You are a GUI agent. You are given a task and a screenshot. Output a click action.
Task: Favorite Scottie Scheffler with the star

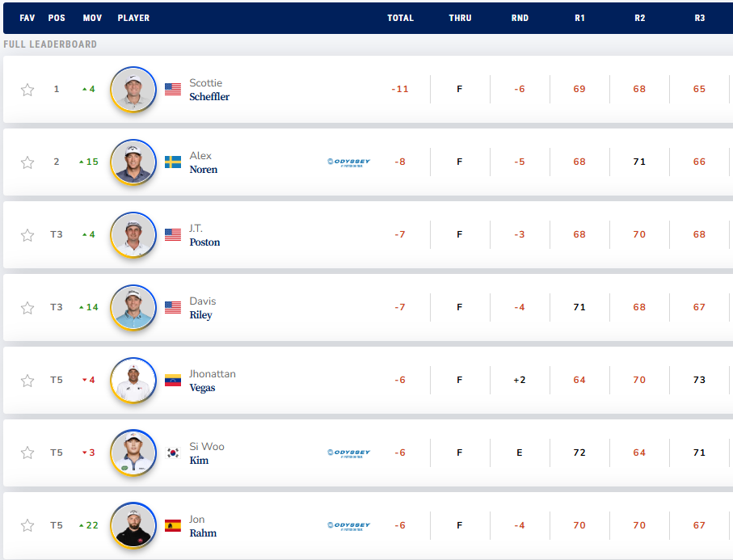click(x=27, y=90)
